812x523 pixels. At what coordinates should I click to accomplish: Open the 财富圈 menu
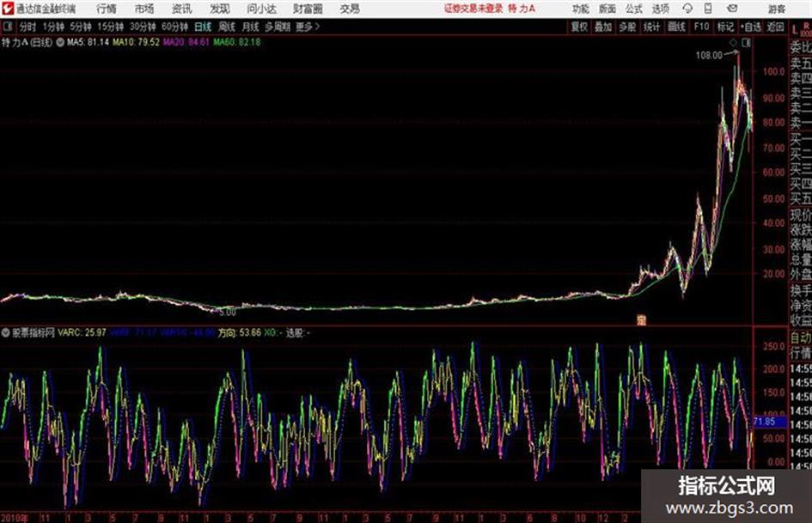coord(308,9)
